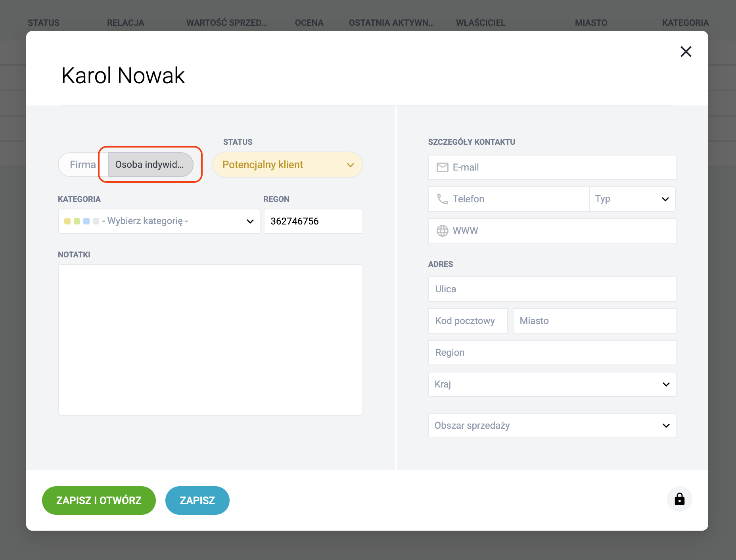This screenshot has width=736, height=560.
Task: Click the envelope icon in E-mail field
Action: click(x=442, y=167)
